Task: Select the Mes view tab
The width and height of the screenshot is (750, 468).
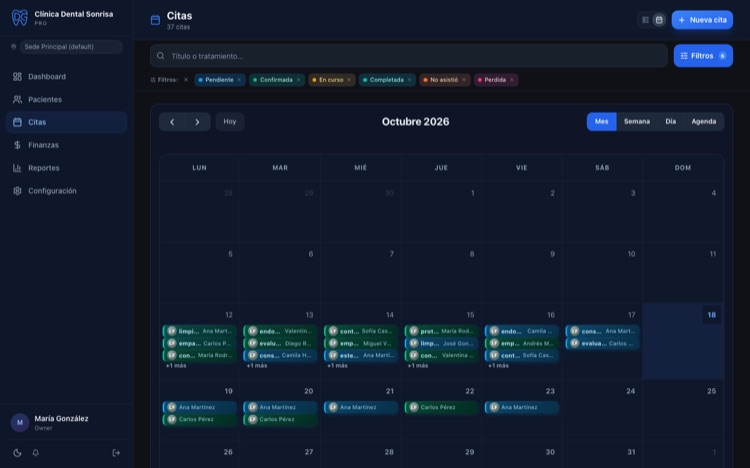Action: 601,122
